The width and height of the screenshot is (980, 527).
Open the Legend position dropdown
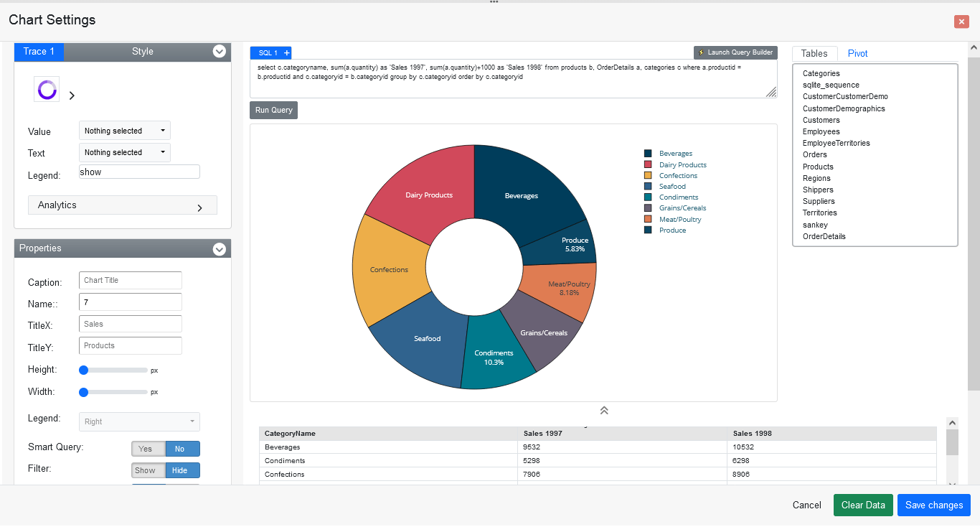coord(138,421)
